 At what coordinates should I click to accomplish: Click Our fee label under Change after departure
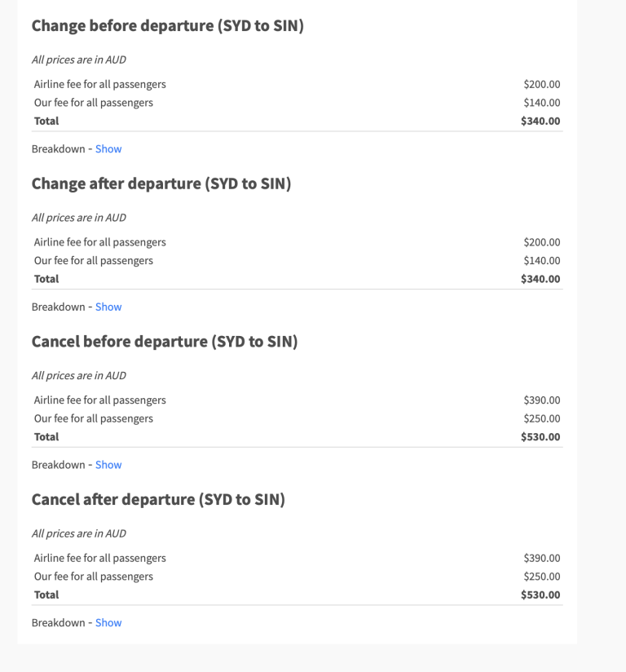93,261
